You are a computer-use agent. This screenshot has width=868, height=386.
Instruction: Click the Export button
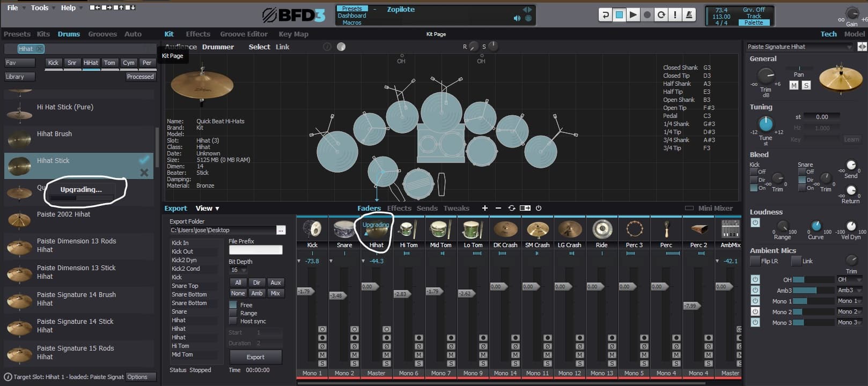point(255,357)
